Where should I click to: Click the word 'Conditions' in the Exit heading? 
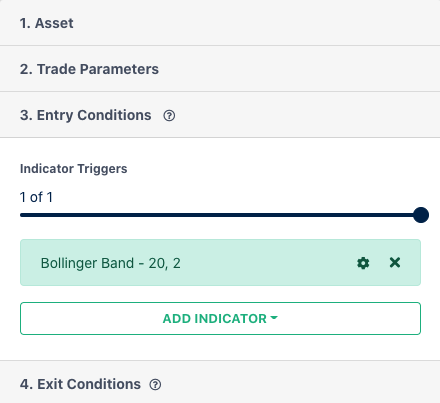[103, 384]
